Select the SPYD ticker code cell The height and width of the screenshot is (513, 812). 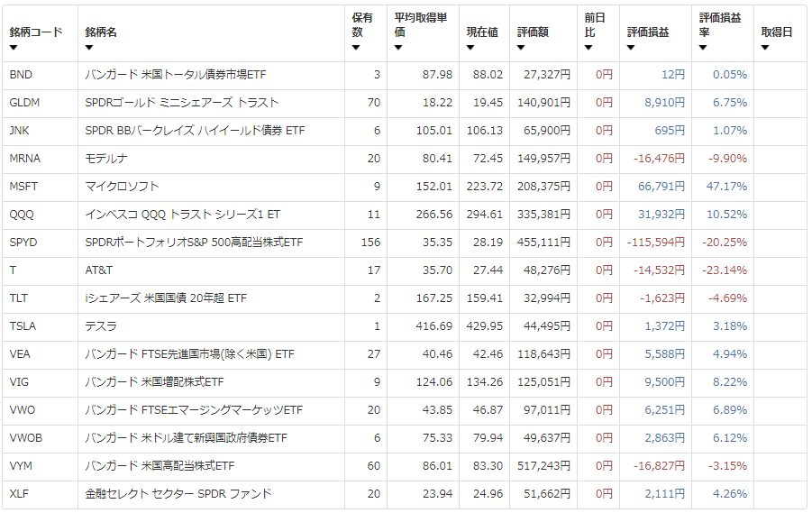pyautogui.click(x=41, y=243)
